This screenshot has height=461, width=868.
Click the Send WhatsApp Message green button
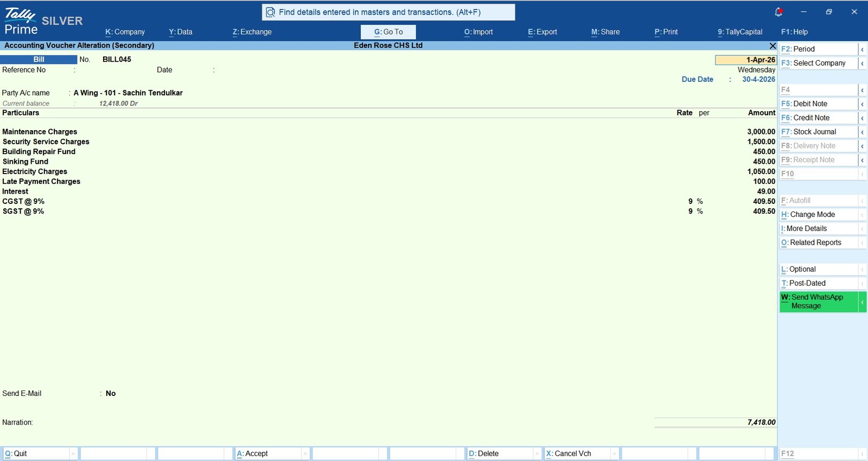tap(819, 302)
